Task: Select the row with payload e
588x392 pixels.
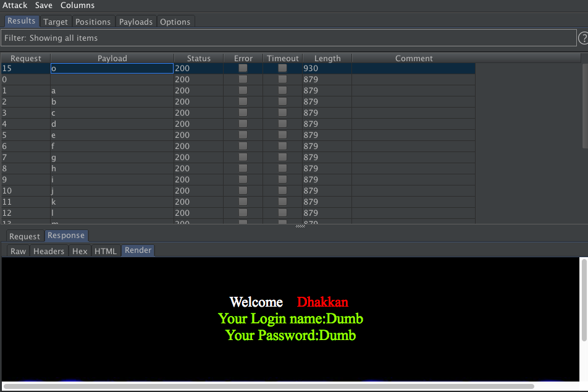Action: [238, 135]
